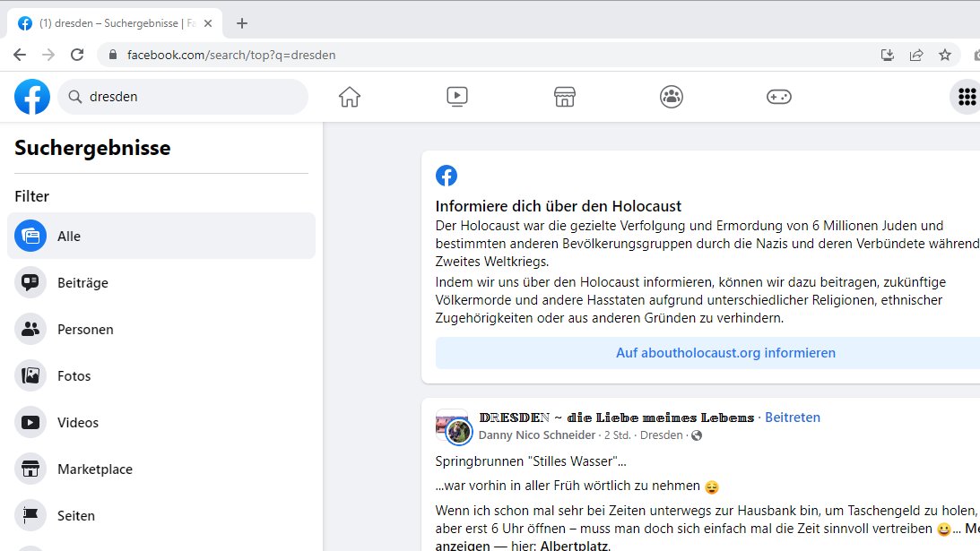
Task: Select the dresden Suchergebnisse browser tab
Action: click(x=115, y=23)
